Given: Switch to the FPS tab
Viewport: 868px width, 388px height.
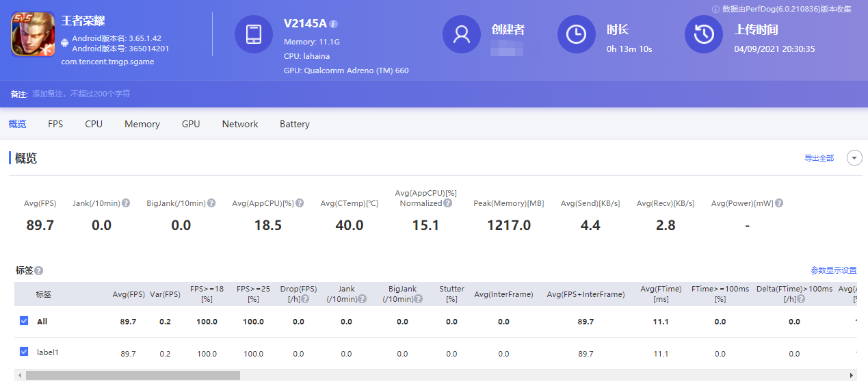Looking at the screenshot, I should pos(55,124).
